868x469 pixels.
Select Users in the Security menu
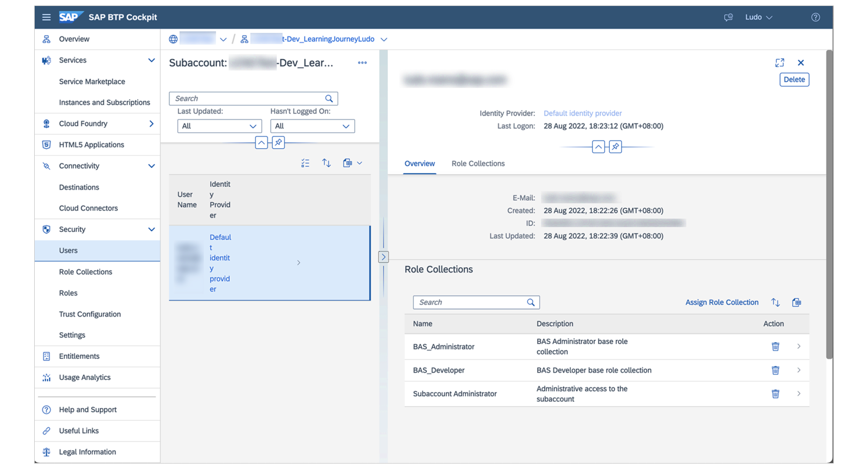[x=98, y=251]
